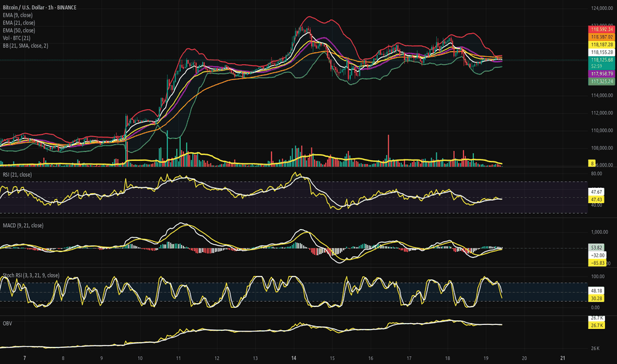The height and width of the screenshot is (364, 617).
Task: Click date 19 on the time axis
Action: tap(486, 358)
